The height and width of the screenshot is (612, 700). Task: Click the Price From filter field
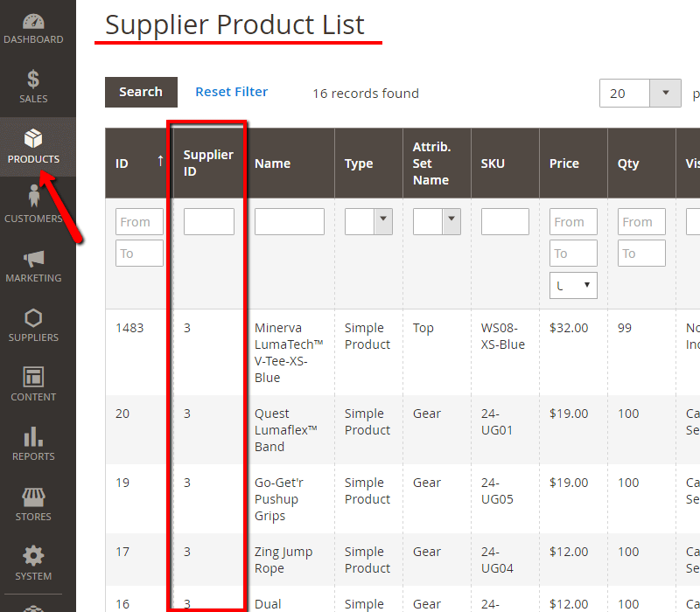[x=573, y=222]
